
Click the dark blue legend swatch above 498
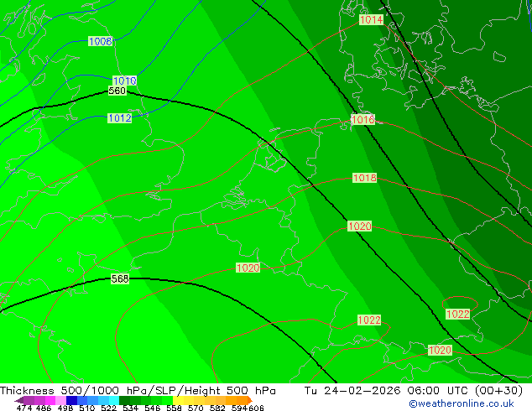click(x=71, y=400)
